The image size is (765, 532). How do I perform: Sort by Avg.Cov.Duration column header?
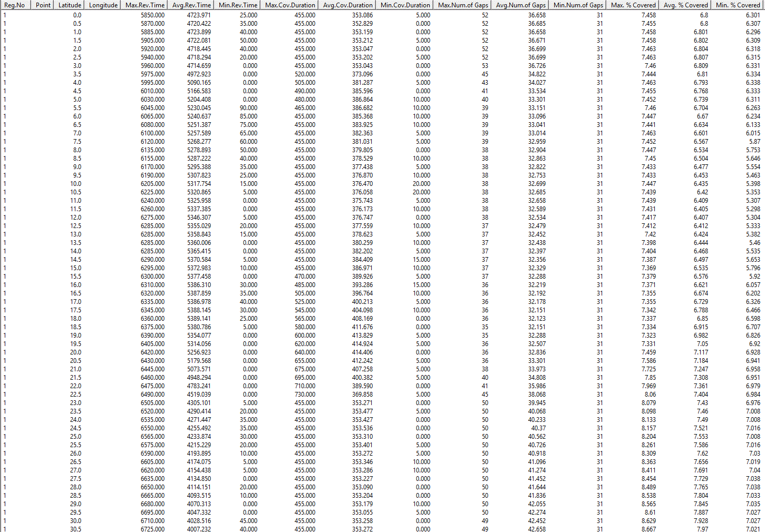coord(347,5)
